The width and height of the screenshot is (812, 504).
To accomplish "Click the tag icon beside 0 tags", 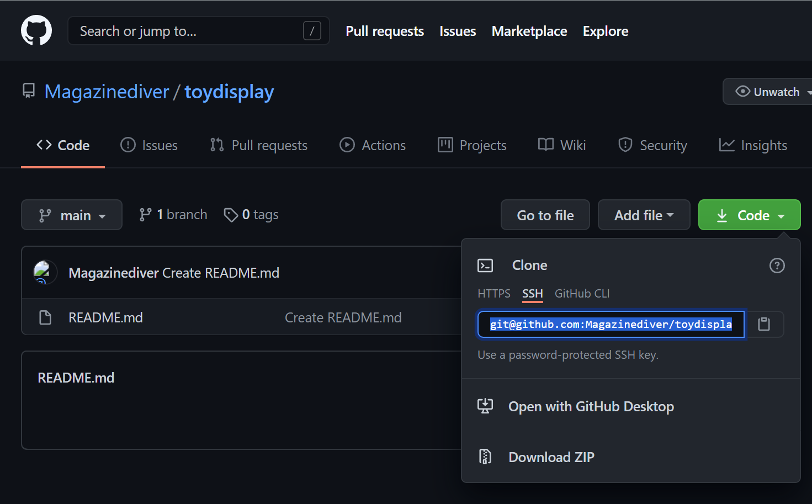I will (x=231, y=215).
